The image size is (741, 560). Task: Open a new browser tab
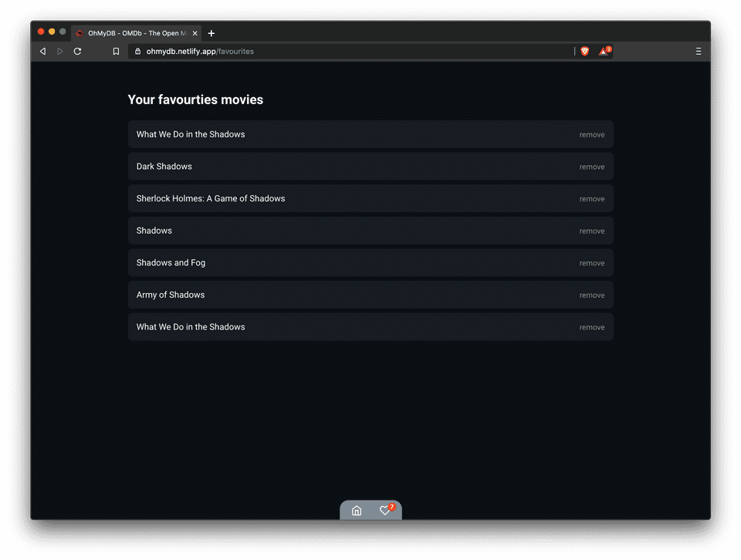coord(211,33)
